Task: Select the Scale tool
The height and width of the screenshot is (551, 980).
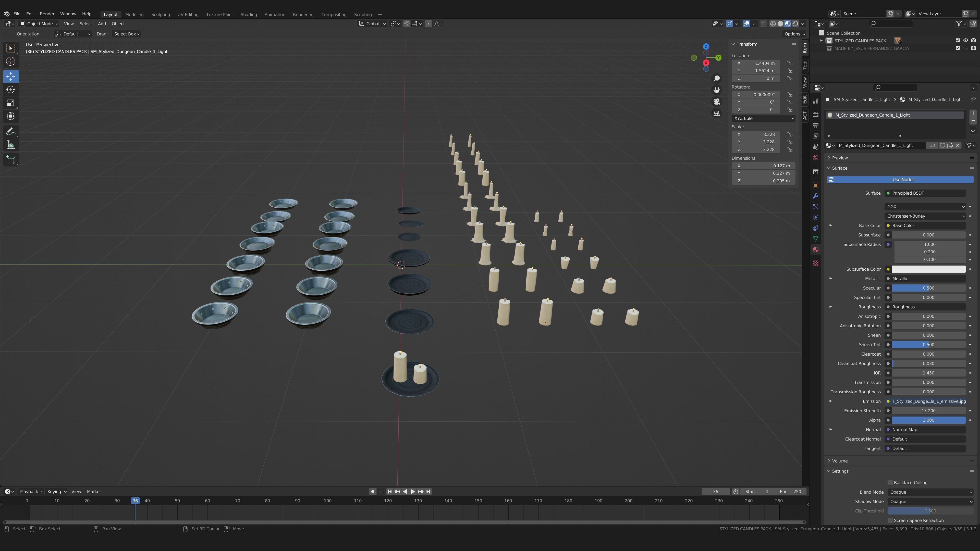Action: click(11, 103)
